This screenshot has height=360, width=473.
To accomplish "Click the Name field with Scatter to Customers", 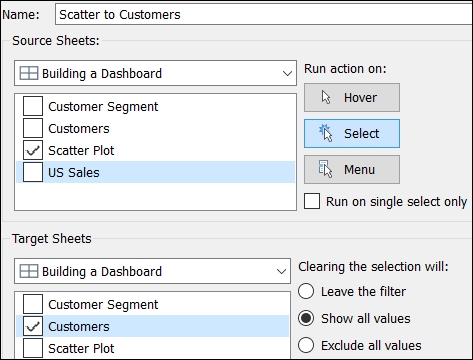I will [263, 14].
